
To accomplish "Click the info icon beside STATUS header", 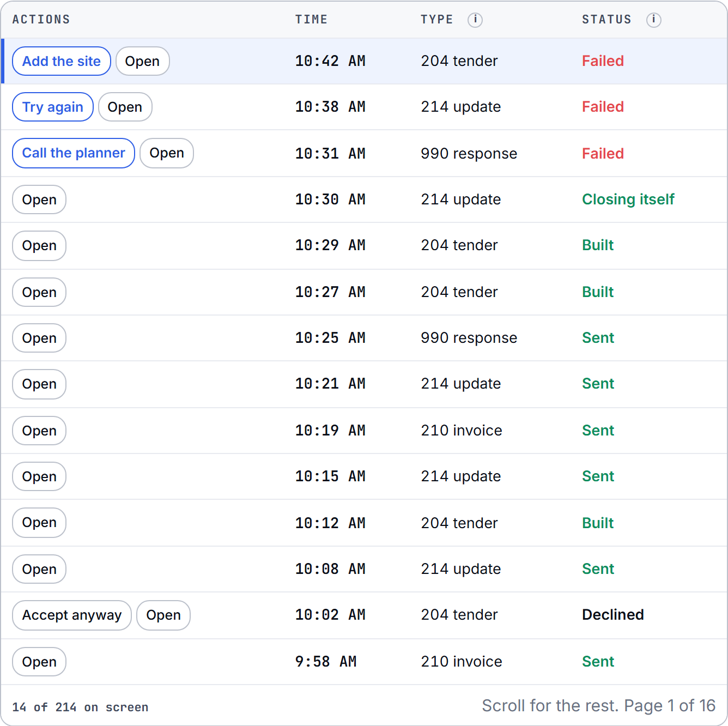I will [654, 20].
